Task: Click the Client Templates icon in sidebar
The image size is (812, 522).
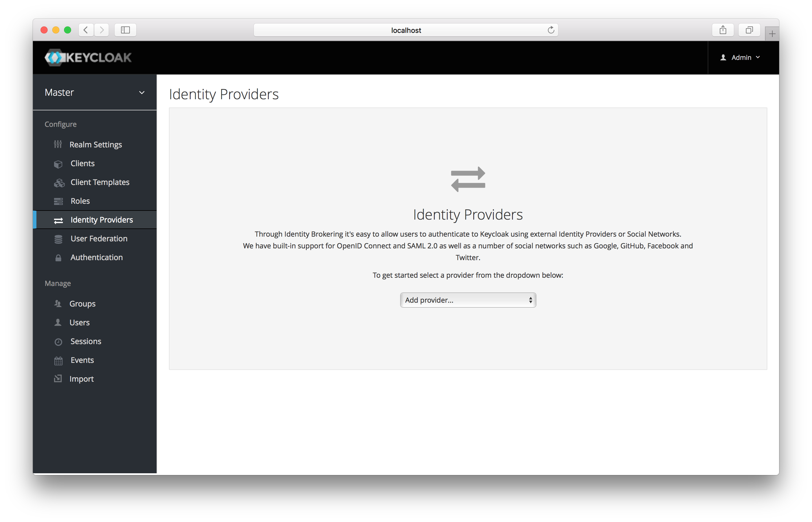Action: click(x=58, y=182)
